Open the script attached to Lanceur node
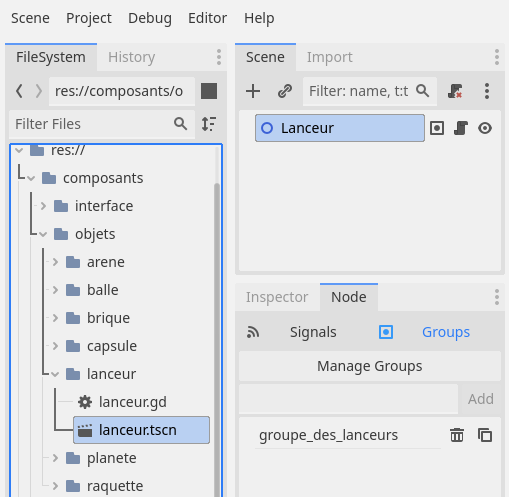Screen dimensions: 509x497 point(461,128)
